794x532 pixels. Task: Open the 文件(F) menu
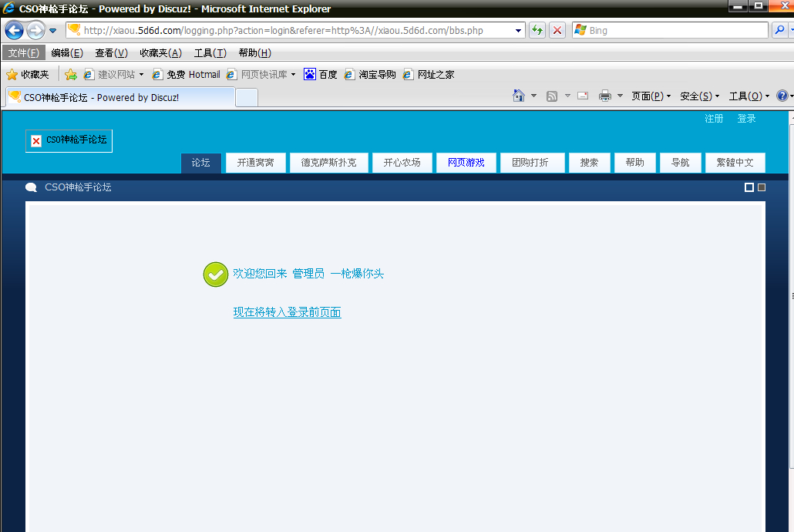(x=24, y=52)
